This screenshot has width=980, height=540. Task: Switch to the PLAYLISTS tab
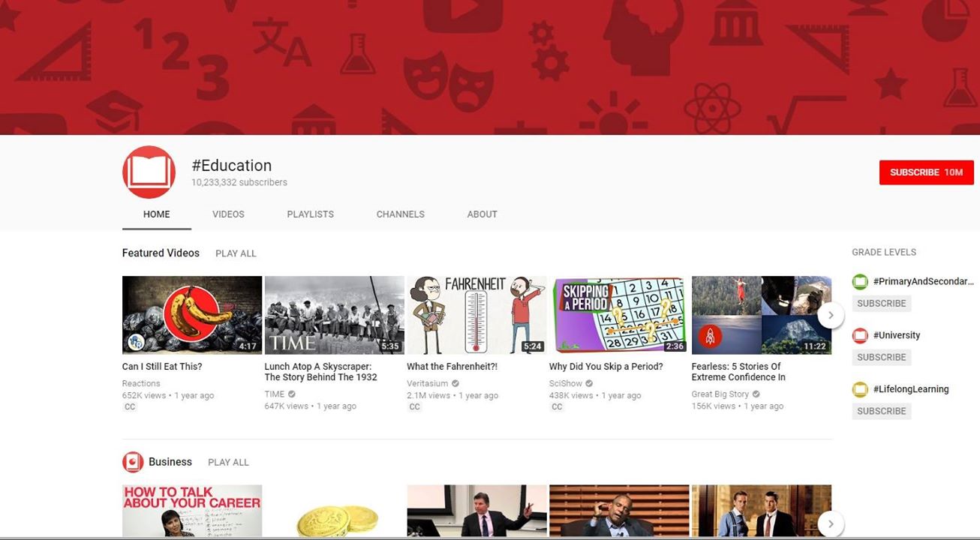tap(311, 214)
